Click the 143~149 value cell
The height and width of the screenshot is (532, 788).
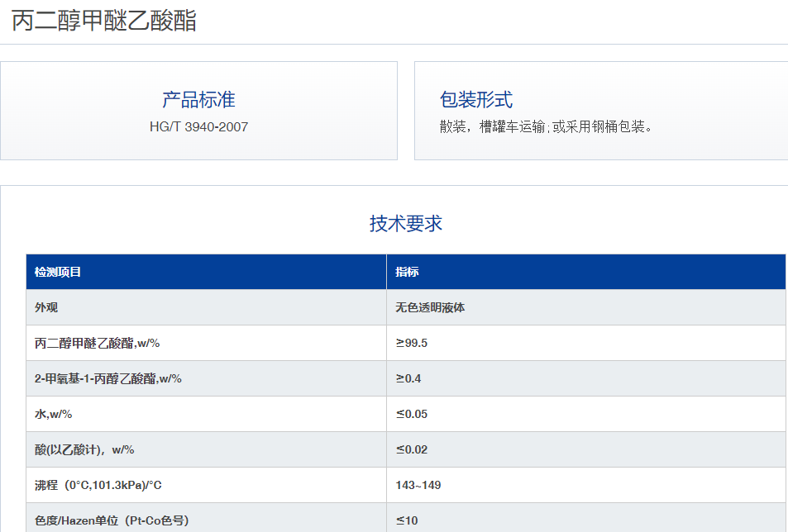point(418,485)
